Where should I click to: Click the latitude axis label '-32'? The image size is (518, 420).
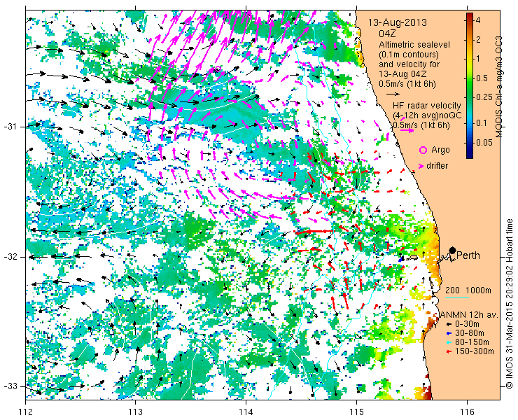10,257
